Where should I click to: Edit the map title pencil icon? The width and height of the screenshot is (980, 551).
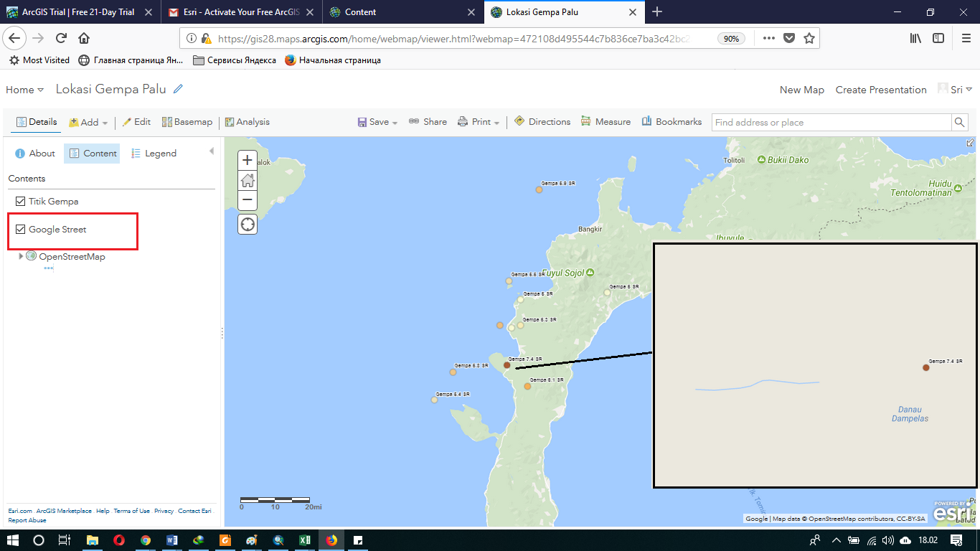coord(178,89)
